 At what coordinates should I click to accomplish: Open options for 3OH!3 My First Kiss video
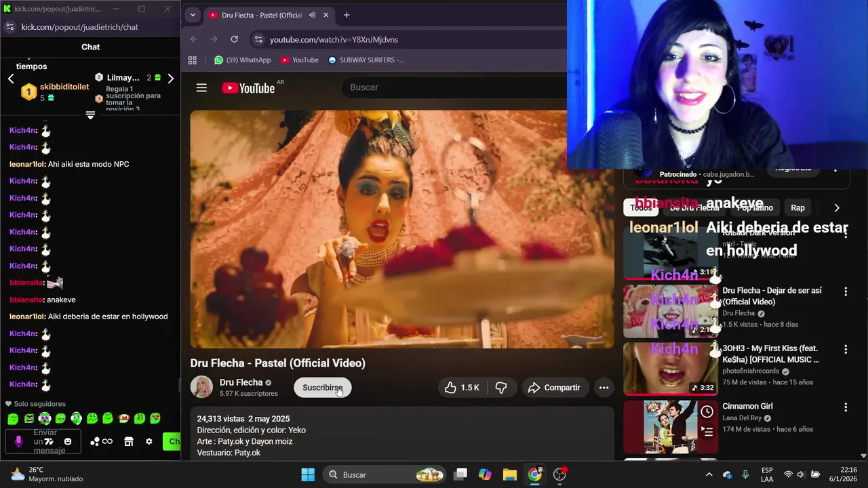point(846,349)
